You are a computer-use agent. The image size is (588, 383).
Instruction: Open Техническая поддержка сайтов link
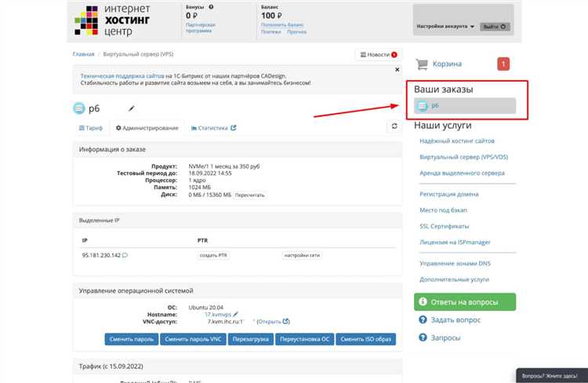click(122, 76)
